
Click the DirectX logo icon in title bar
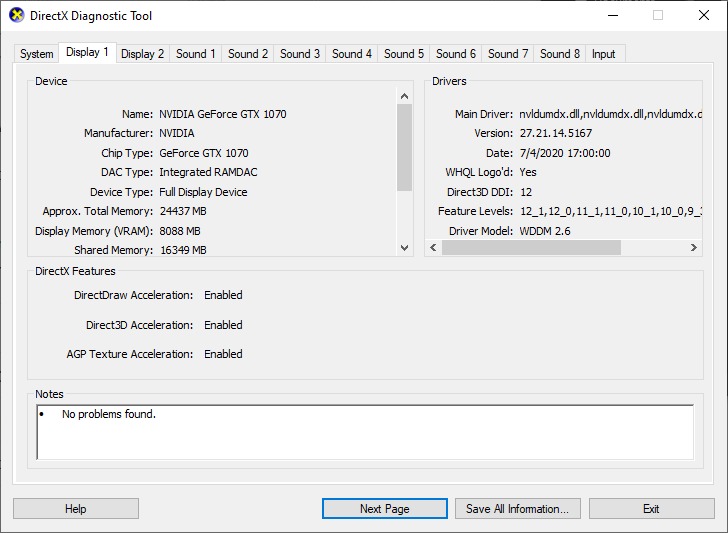16,15
